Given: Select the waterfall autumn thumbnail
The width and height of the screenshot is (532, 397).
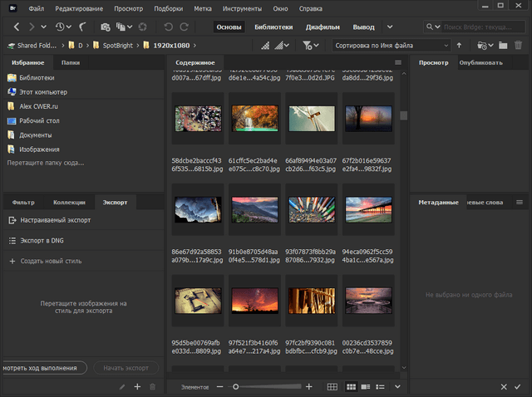Looking at the screenshot, I should [x=254, y=119].
